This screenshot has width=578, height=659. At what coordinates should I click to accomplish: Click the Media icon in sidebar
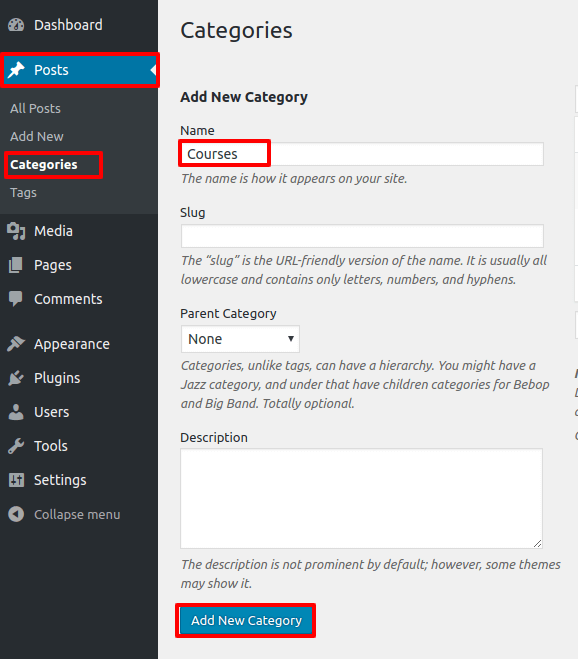pos(16,231)
